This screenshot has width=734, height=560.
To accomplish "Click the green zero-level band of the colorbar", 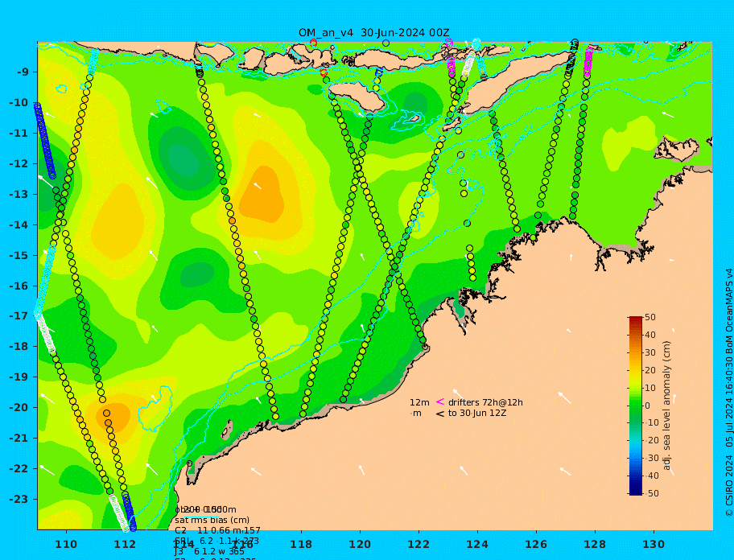I will coord(635,406).
